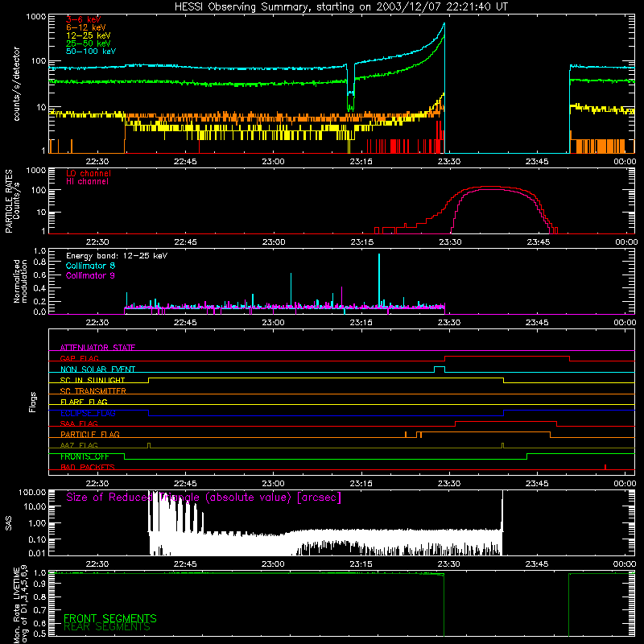The image size is (644, 644).
Task: Click the Normalized modulation axis label
Action: pyautogui.click(x=20, y=281)
